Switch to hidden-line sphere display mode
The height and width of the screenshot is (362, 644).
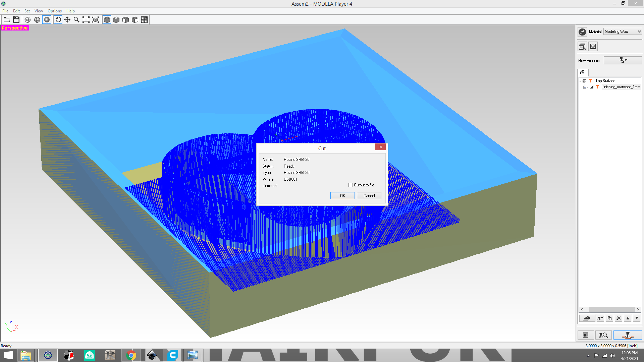pyautogui.click(x=37, y=20)
